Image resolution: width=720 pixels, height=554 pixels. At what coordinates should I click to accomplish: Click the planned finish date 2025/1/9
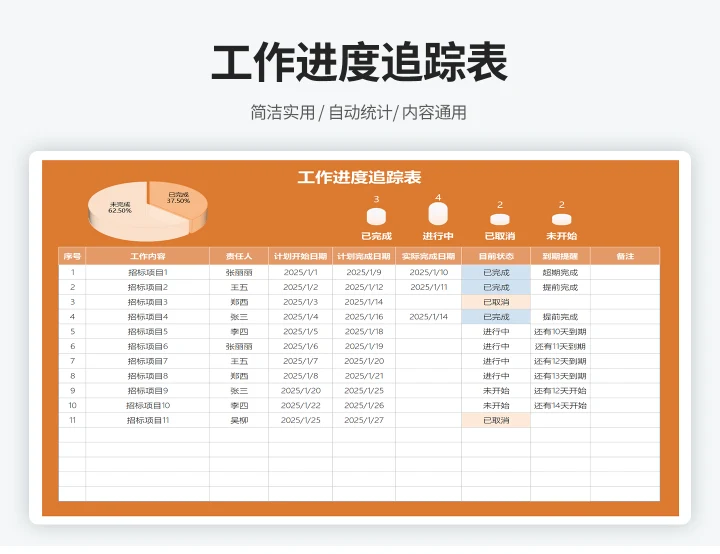coord(364,272)
